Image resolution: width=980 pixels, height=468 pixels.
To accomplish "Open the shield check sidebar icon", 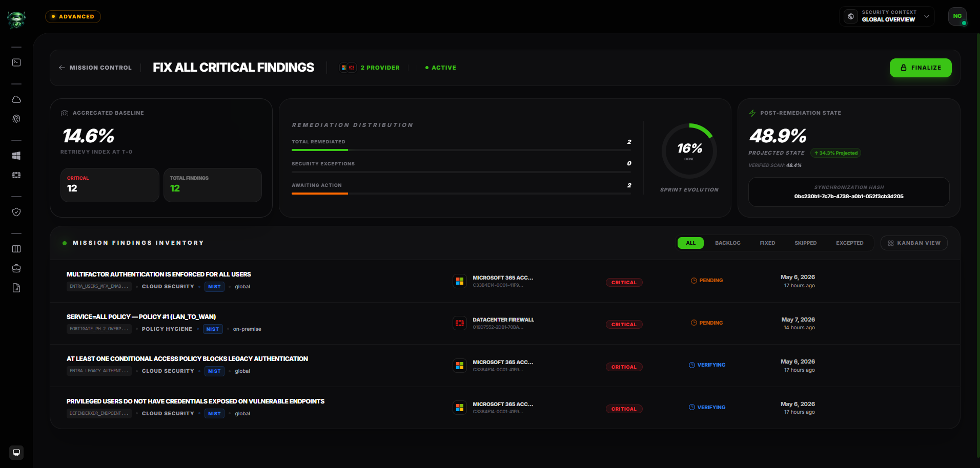I will click(x=16, y=212).
